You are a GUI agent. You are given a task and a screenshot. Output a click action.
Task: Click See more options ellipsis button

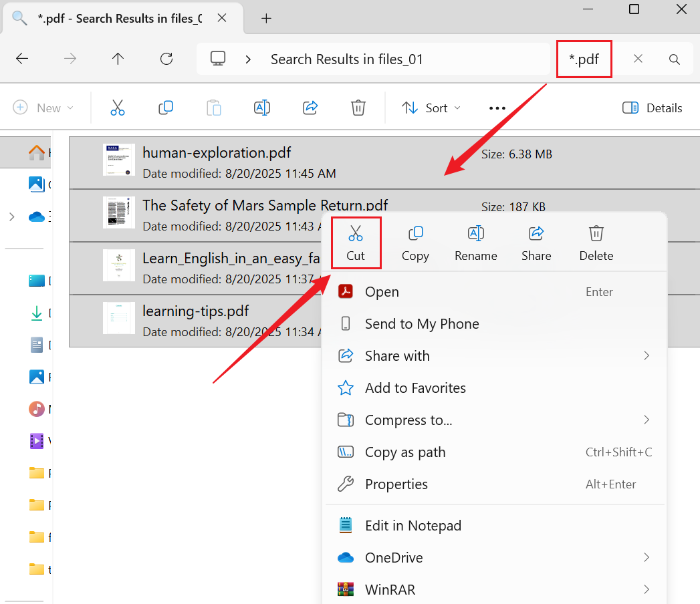[x=497, y=108]
